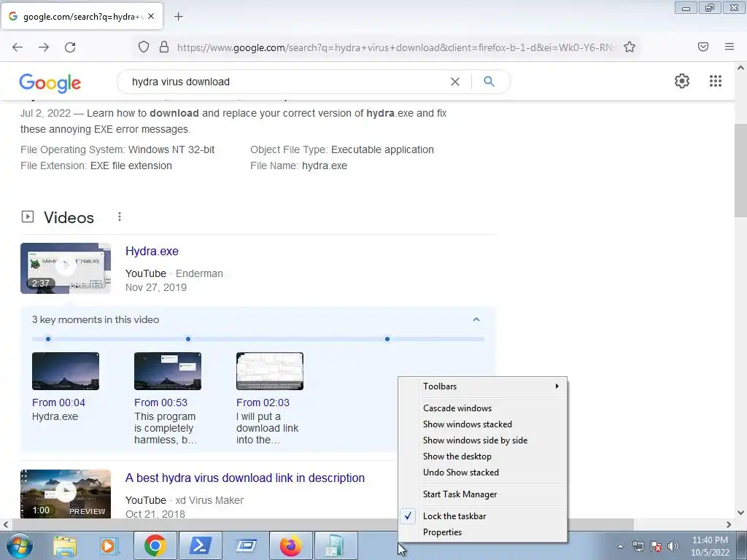The height and width of the screenshot is (560, 747).
Task: Focus the Google search input field
Action: 286,82
